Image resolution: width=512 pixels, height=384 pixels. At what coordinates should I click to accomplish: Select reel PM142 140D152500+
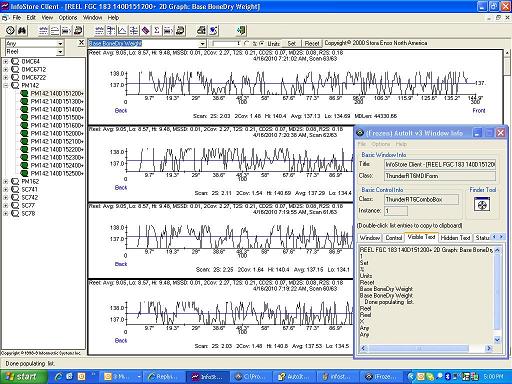click(57, 173)
